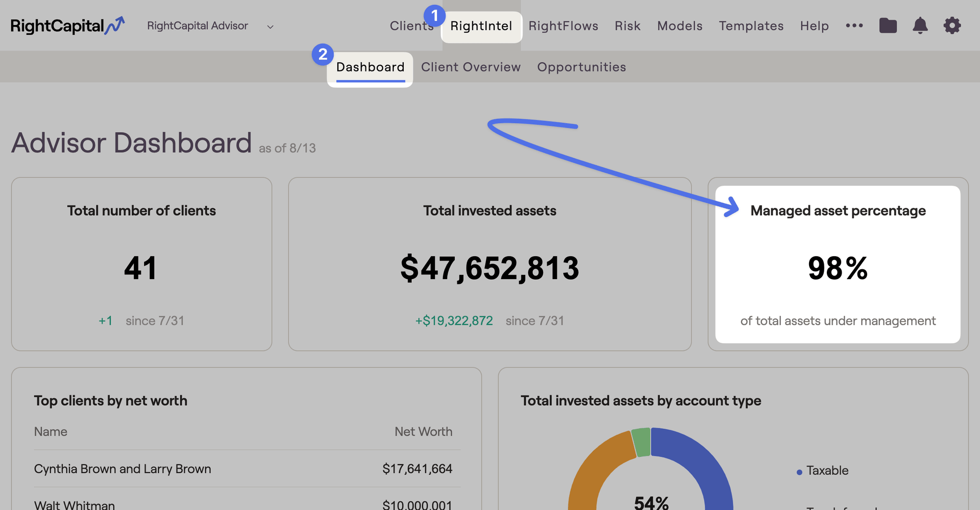Click the Net Worth column header
The image size is (980, 510).
(x=423, y=432)
